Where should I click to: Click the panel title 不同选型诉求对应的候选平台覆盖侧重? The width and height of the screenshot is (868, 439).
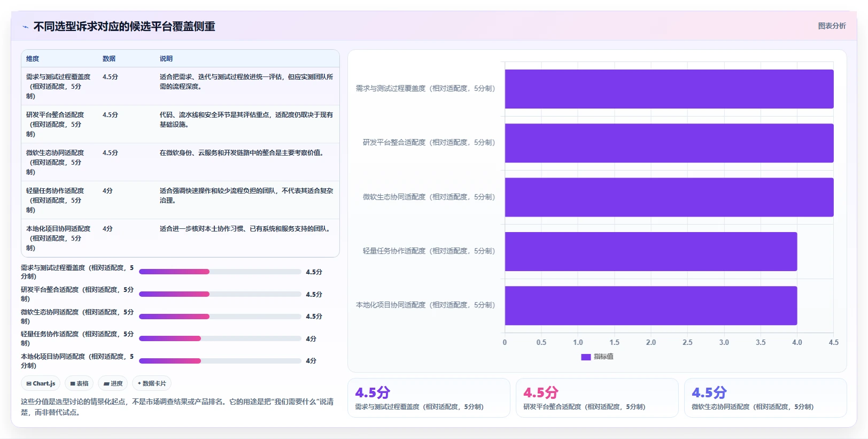124,27
